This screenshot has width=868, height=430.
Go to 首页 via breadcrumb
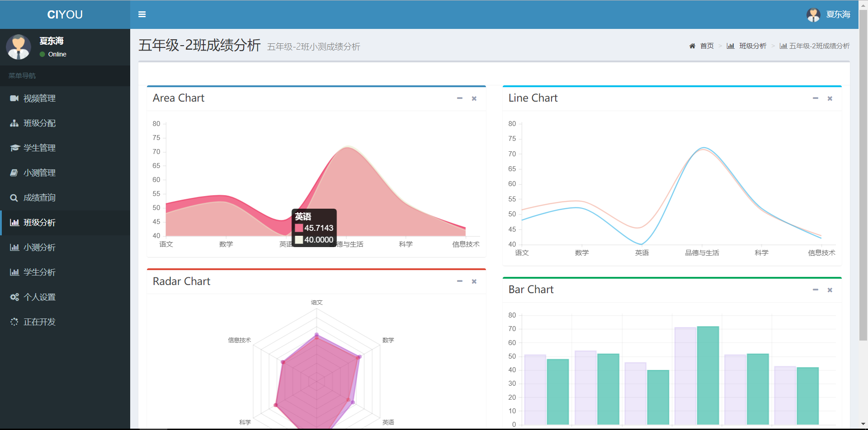tap(707, 46)
